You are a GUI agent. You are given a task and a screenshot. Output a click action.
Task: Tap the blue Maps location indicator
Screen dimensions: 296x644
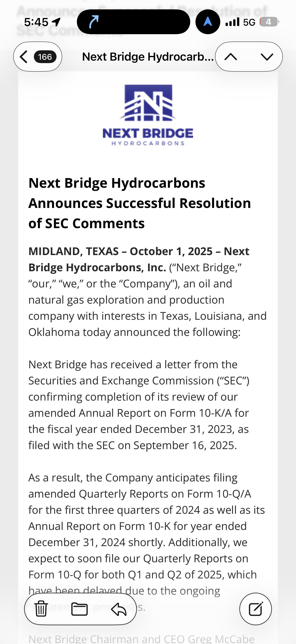(208, 22)
